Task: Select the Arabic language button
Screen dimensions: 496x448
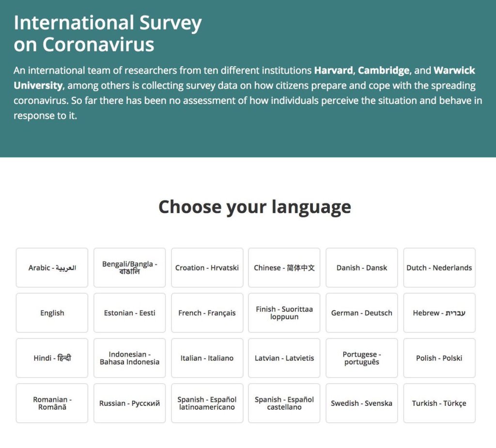Action: (52, 268)
